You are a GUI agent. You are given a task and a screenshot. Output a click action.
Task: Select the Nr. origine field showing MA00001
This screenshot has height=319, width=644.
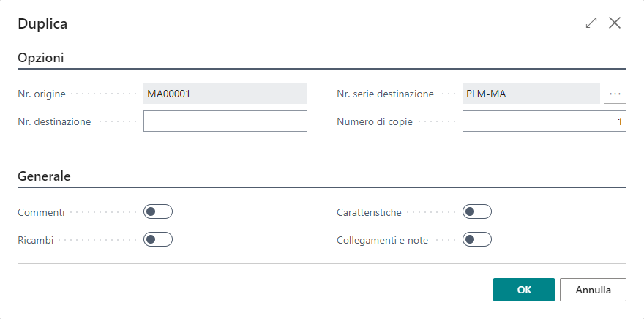click(225, 94)
